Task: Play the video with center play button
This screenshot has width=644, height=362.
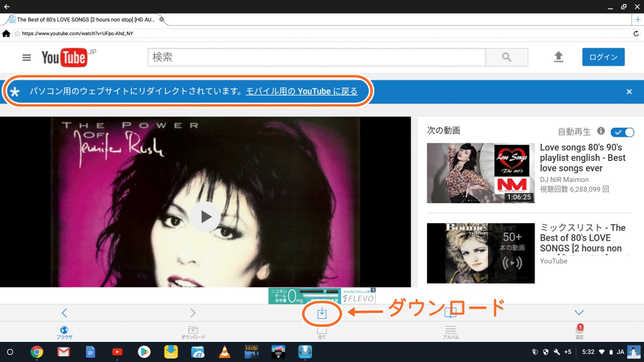Action: [205, 217]
